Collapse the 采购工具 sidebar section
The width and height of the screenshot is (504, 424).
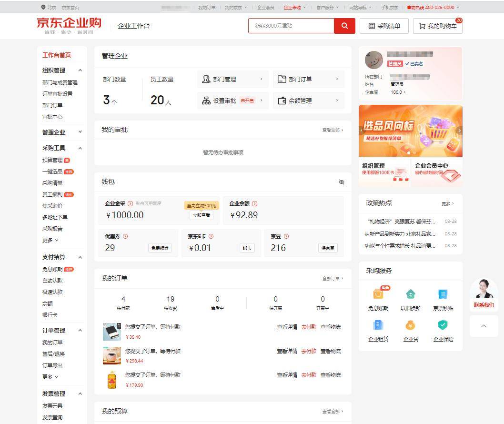(x=80, y=148)
